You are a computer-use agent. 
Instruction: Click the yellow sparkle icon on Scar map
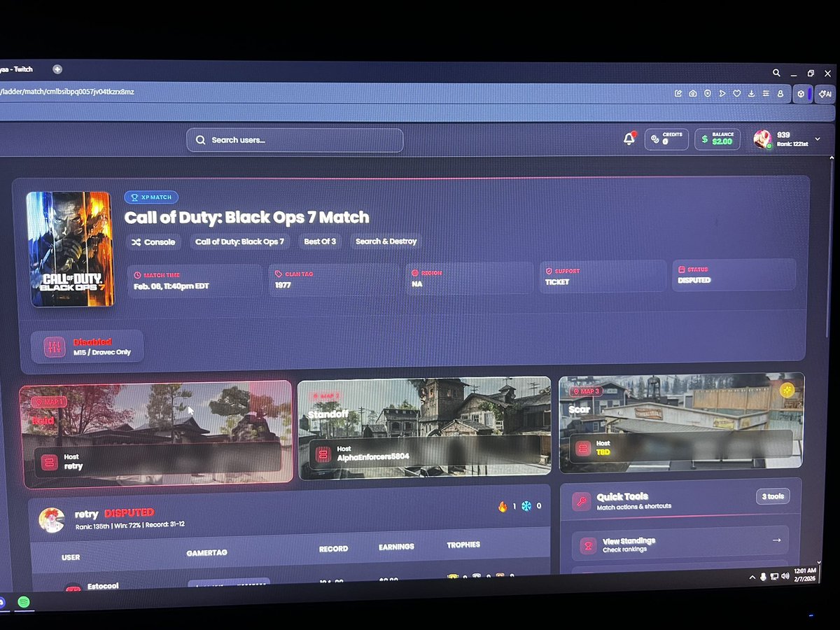coord(787,390)
